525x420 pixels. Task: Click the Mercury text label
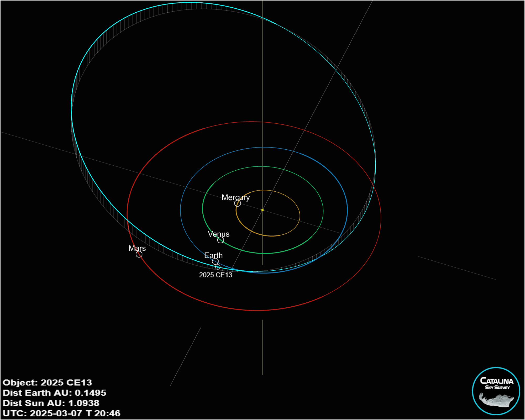point(235,197)
